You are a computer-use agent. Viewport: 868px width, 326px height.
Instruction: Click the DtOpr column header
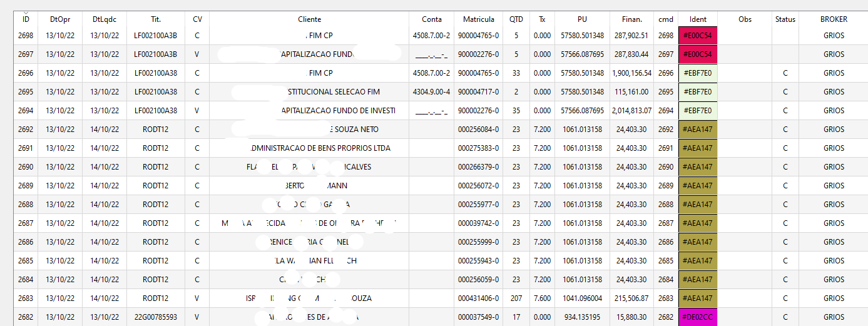(60, 19)
